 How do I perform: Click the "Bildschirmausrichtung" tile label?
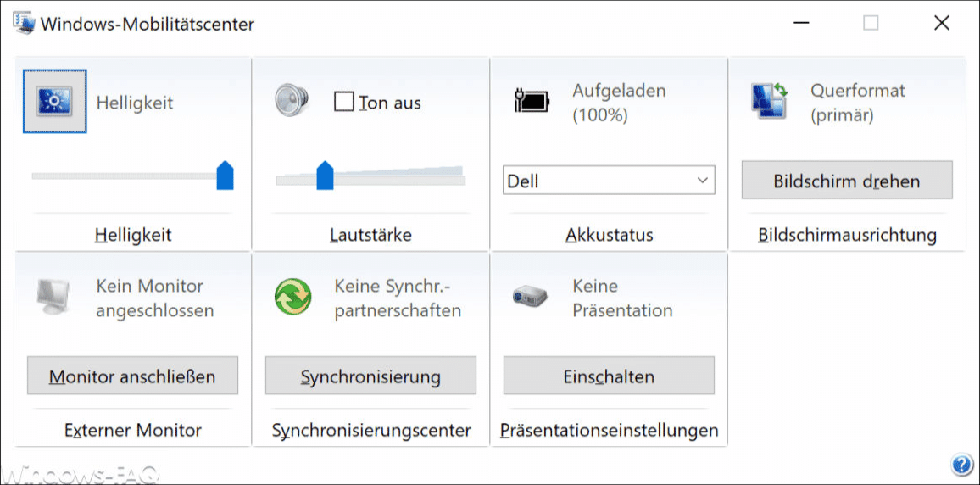(x=847, y=235)
